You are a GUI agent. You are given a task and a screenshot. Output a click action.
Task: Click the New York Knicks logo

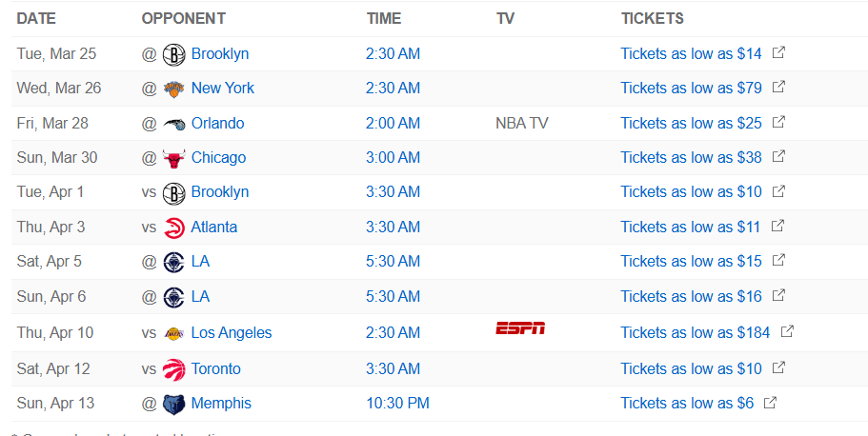coord(173,89)
